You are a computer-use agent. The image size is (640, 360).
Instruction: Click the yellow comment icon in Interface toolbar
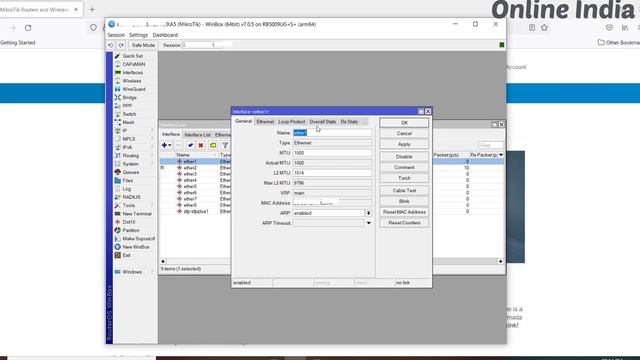tap(213, 145)
